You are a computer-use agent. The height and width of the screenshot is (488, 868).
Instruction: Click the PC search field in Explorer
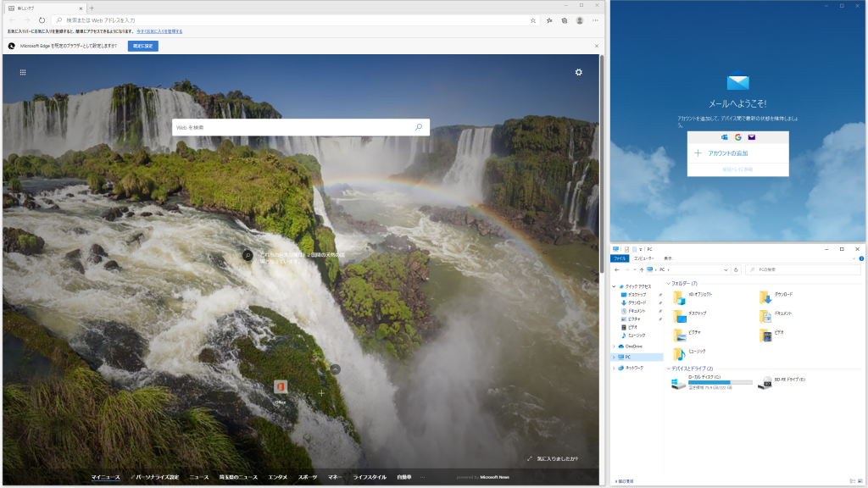804,270
